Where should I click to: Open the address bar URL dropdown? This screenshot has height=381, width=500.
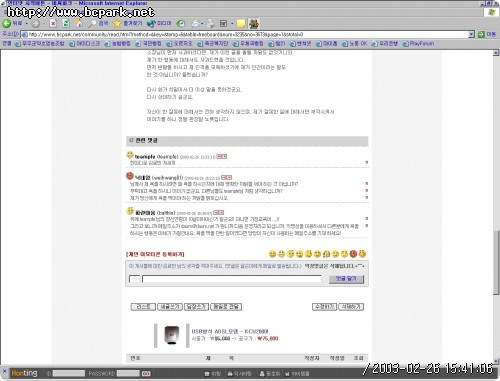tap(471, 34)
